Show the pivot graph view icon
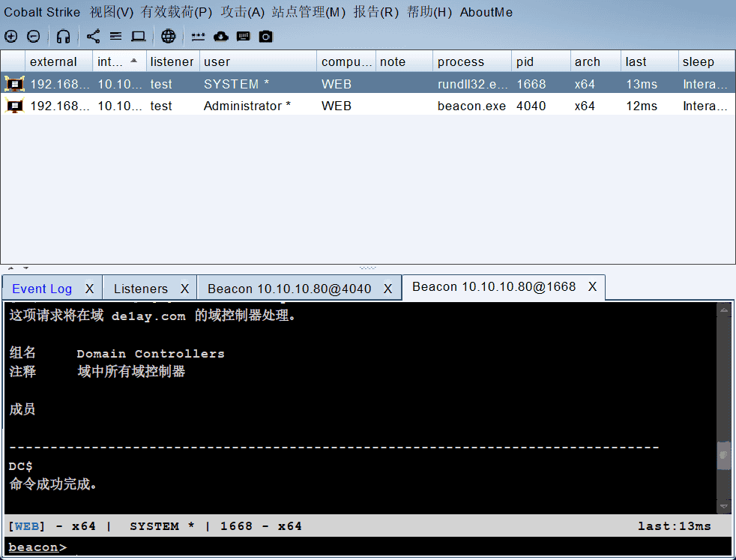This screenshot has width=736, height=560. coord(93,36)
